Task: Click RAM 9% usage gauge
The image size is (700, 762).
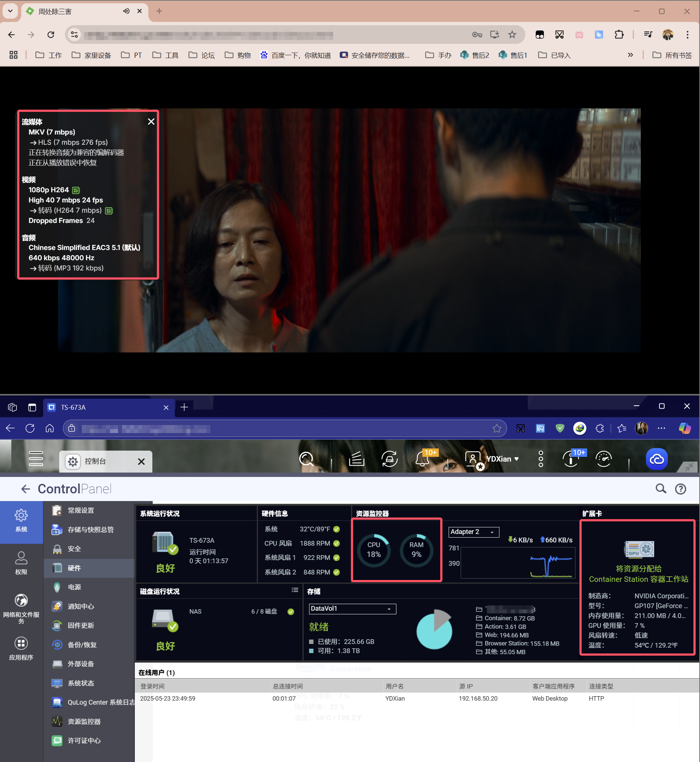Action: [416, 550]
